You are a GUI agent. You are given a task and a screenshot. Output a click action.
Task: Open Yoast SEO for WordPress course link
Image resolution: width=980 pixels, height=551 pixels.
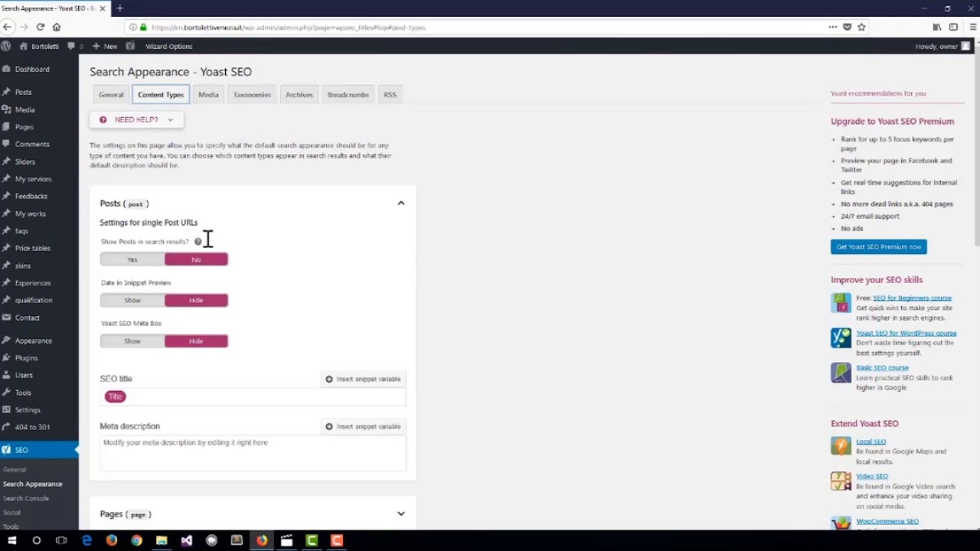[x=906, y=333]
